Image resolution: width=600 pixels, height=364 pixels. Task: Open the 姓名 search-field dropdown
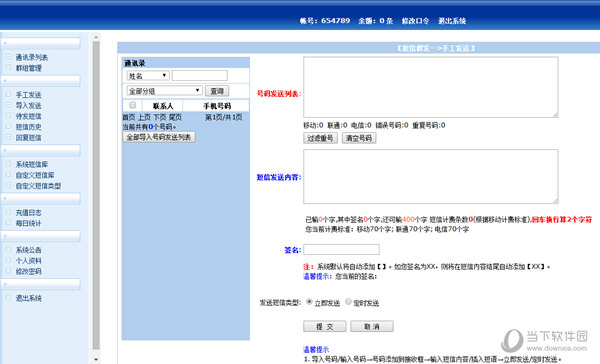coord(148,76)
